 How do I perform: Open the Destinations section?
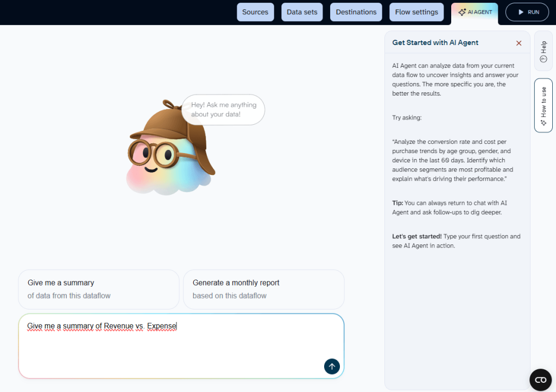click(x=356, y=11)
